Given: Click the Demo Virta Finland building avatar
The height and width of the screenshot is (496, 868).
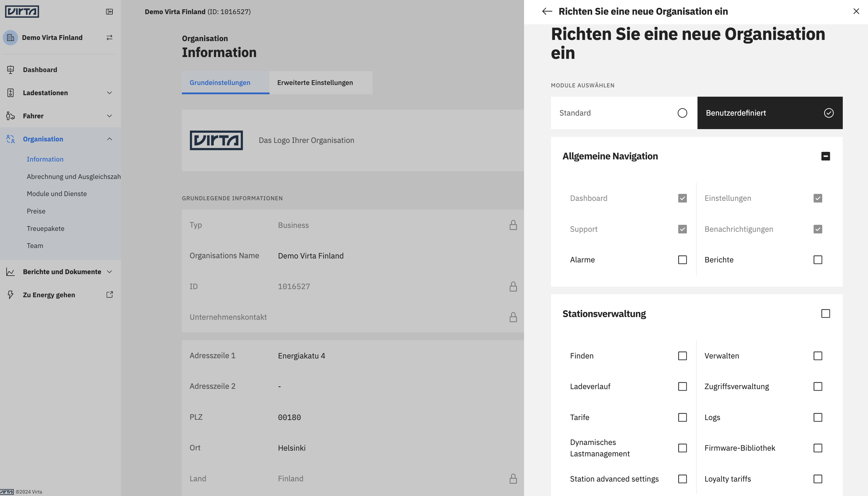Looking at the screenshot, I should pos(10,38).
